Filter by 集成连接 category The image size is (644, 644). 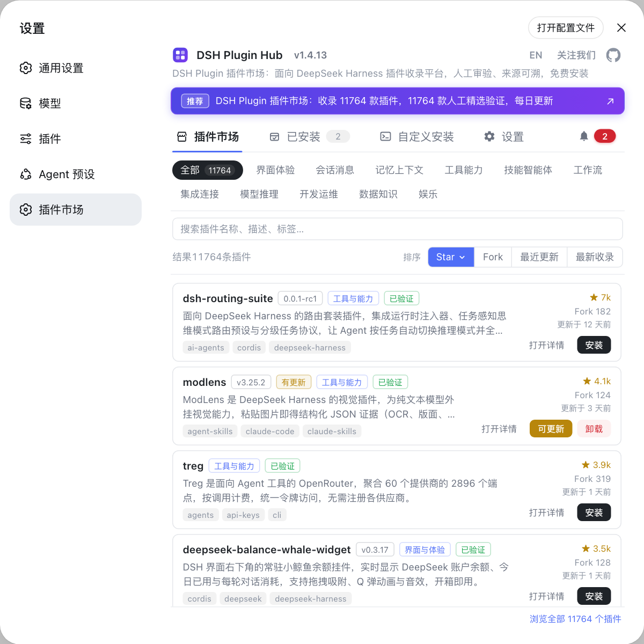[200, 194]
